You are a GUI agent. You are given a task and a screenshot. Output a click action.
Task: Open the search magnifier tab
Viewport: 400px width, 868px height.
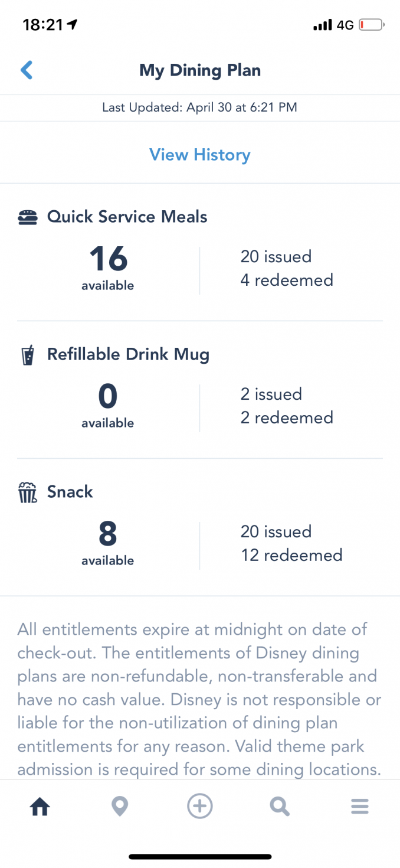[x=280, y=807]
